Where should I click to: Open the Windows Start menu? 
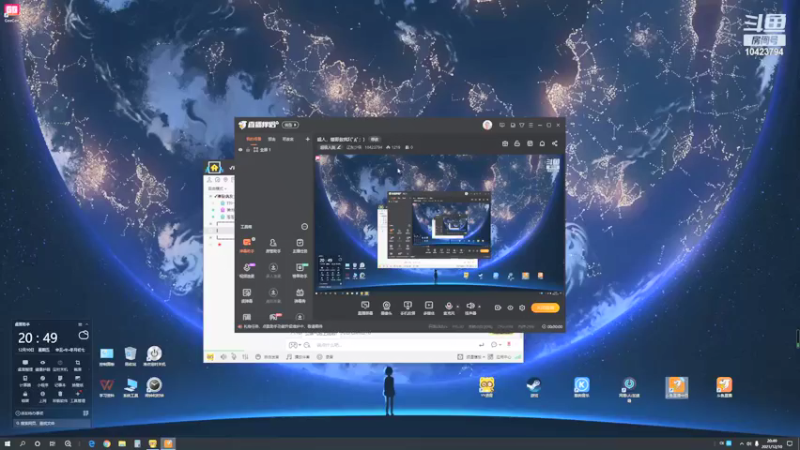click(7, 444)
